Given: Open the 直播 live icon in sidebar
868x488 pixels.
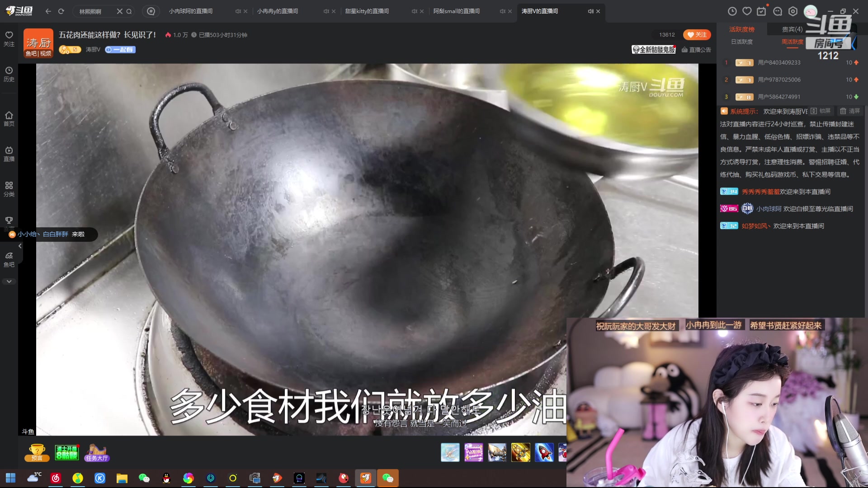Looking at the screenshot, I should 9,154.
